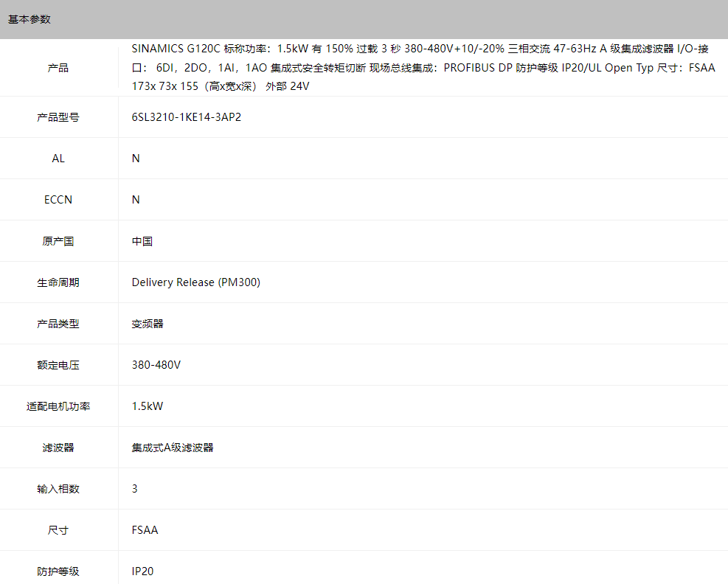Click the 输入相数 label
This screenshot has width=728, height=584.
pyautogui.click(x=58, y=489)
